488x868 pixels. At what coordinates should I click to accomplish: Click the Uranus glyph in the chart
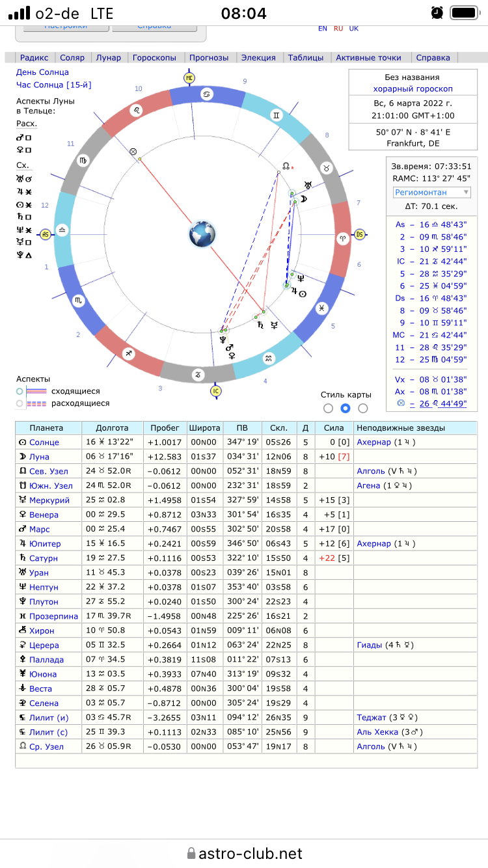pyautogui.click(x=308, y=185)
